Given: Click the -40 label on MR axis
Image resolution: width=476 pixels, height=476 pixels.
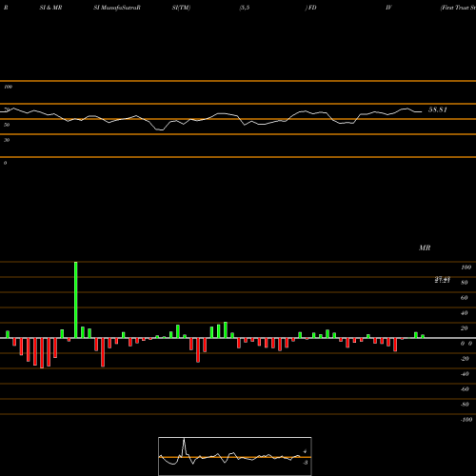Looking at the screenshot, I should point(465,374).
